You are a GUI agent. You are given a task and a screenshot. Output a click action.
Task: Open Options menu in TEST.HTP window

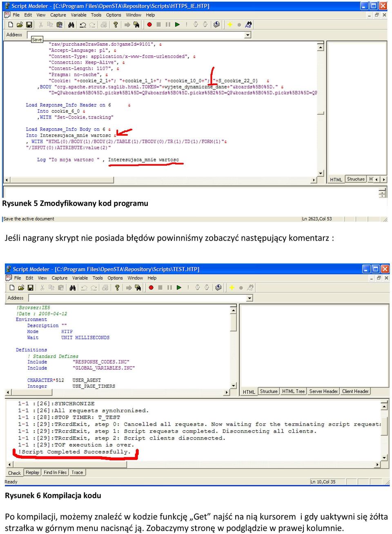click(115, 278)
